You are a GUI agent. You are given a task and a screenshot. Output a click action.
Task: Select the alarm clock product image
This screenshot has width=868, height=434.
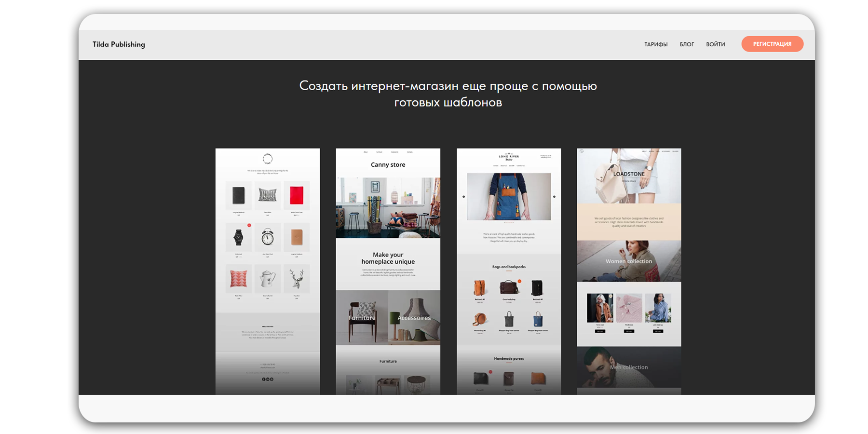[x=268, y=237]
